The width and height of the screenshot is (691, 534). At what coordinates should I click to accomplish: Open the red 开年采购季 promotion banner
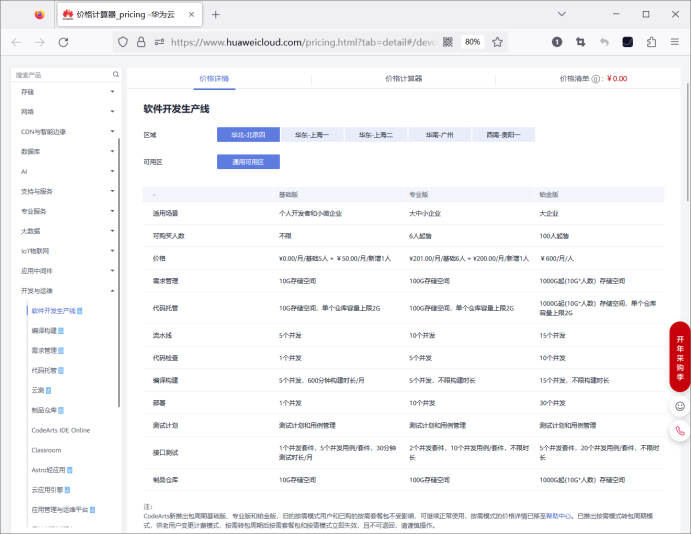[x=680, y=357]
